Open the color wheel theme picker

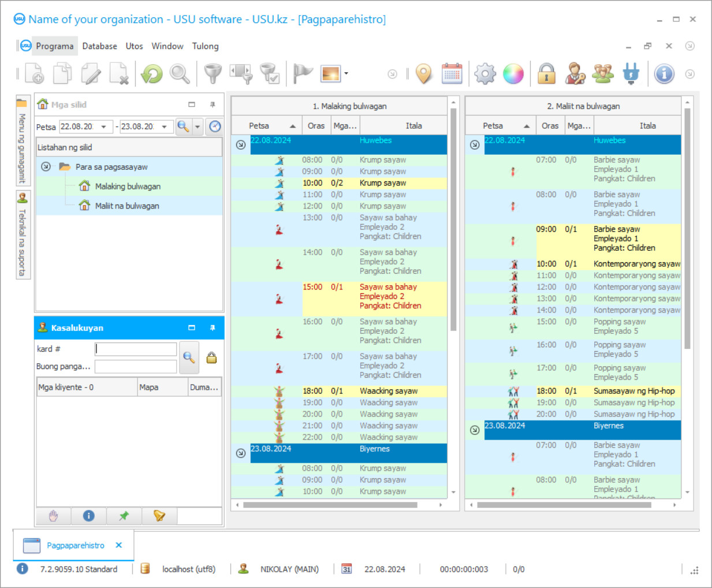(513, 74)
